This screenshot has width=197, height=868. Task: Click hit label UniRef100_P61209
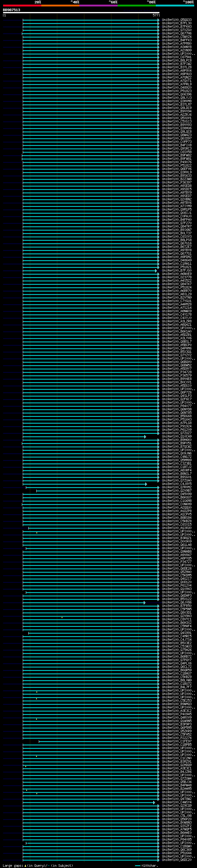177,430
